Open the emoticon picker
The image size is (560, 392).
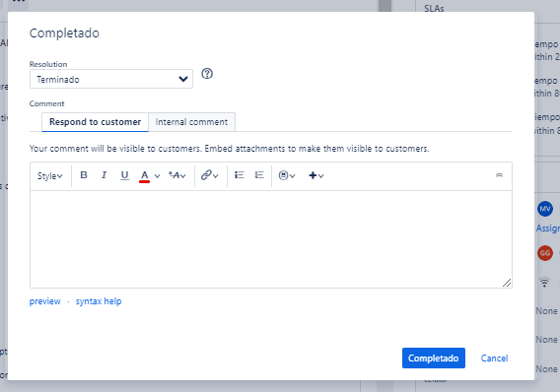(287, 175)
